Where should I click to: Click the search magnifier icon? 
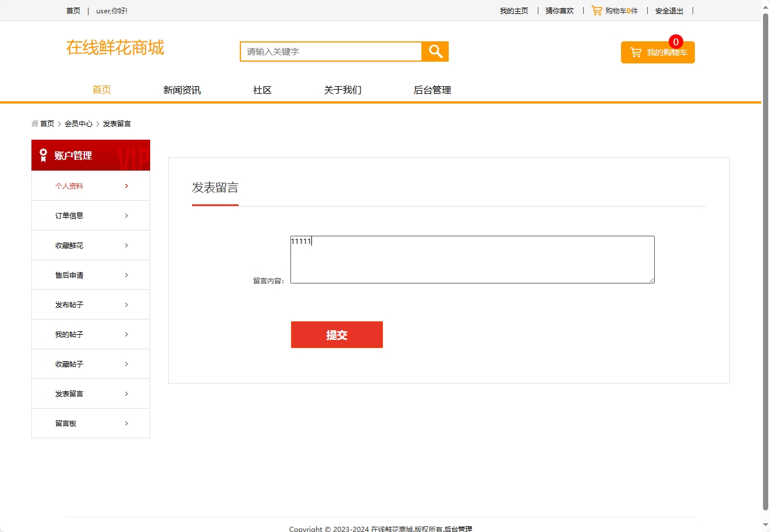tap(434, 51)
